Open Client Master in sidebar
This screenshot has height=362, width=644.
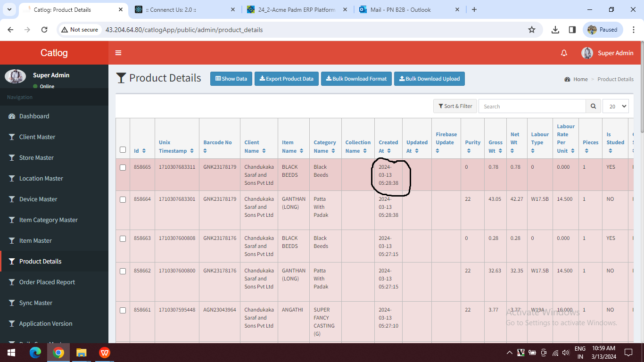click(x=54, y=137)
